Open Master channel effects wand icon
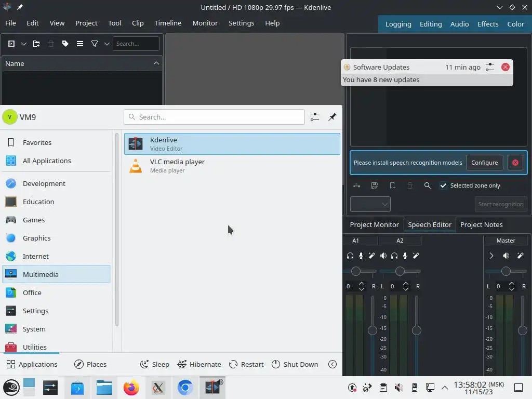 [x=521, y=256]
